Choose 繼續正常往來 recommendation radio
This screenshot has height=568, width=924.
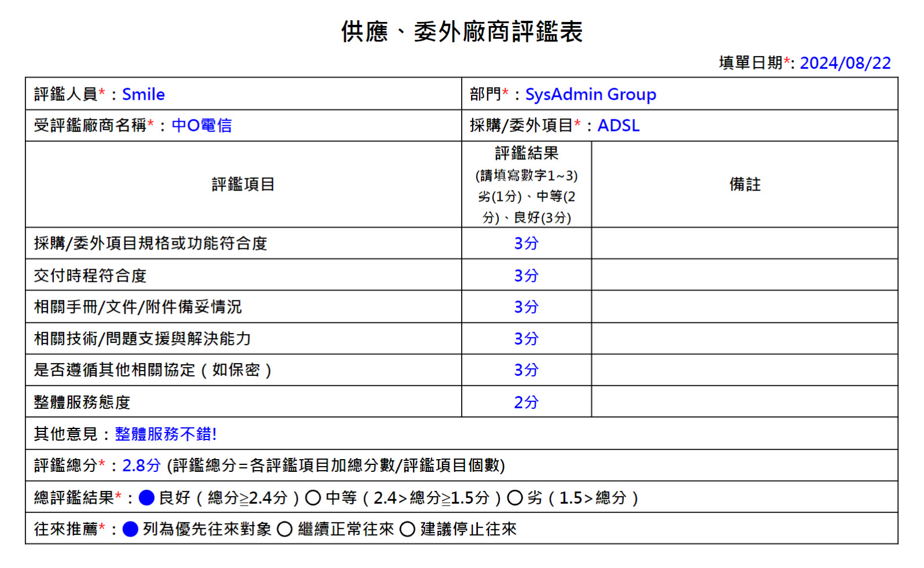click(x=284, y=529)
